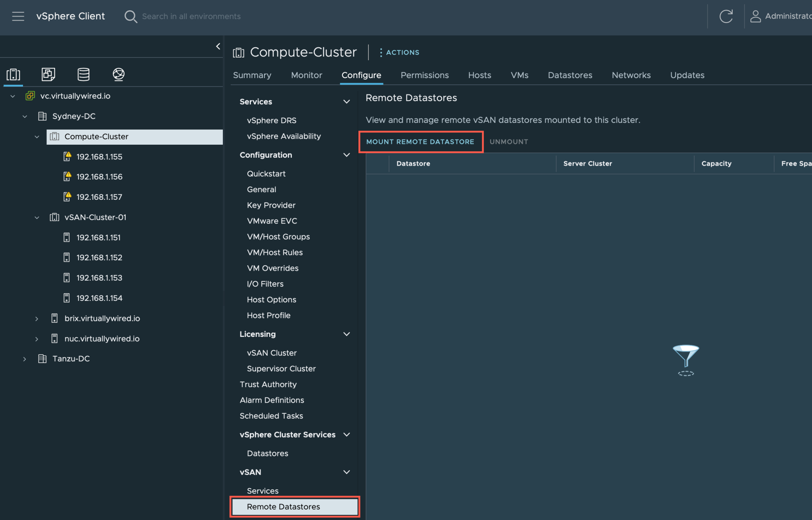
Task: Select host 192.168.1.155 with warning icon
Action: 99,157
